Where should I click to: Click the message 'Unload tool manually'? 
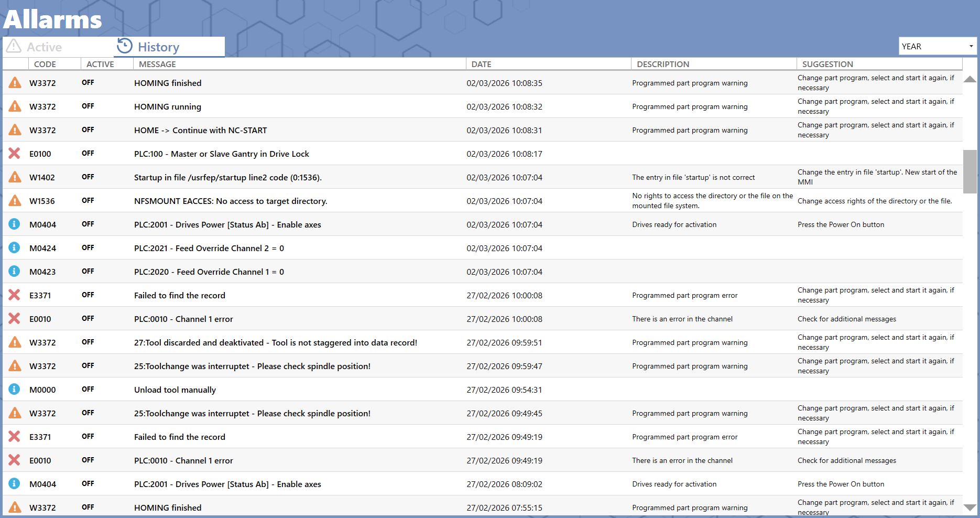click(x=175, y=390)
